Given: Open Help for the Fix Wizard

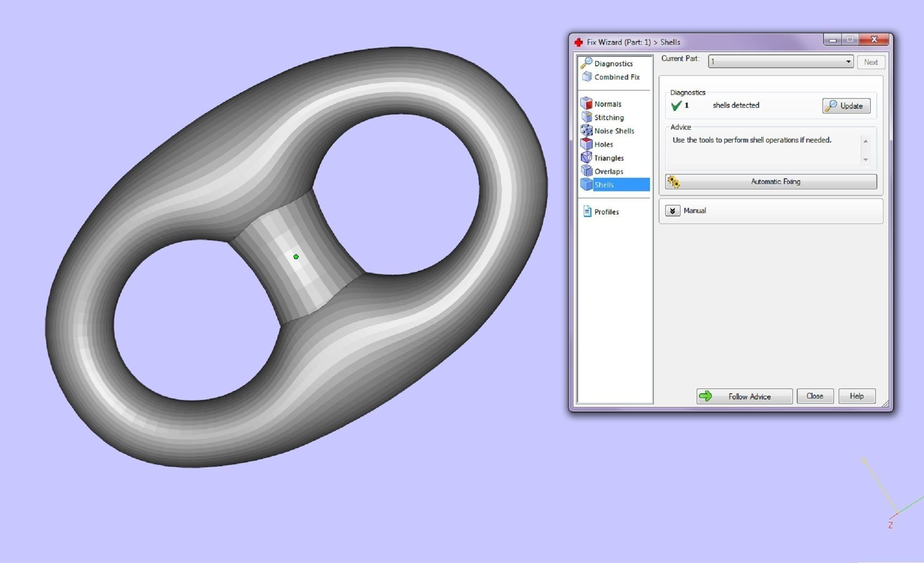Looking at the screenshot, I should (856, 396).
